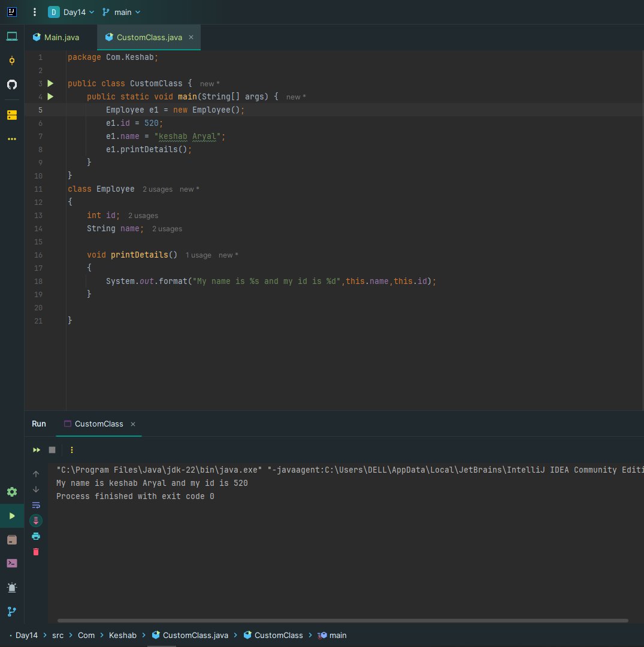Show more tool windows via the ellipsis icon

(x=12, y=139)
